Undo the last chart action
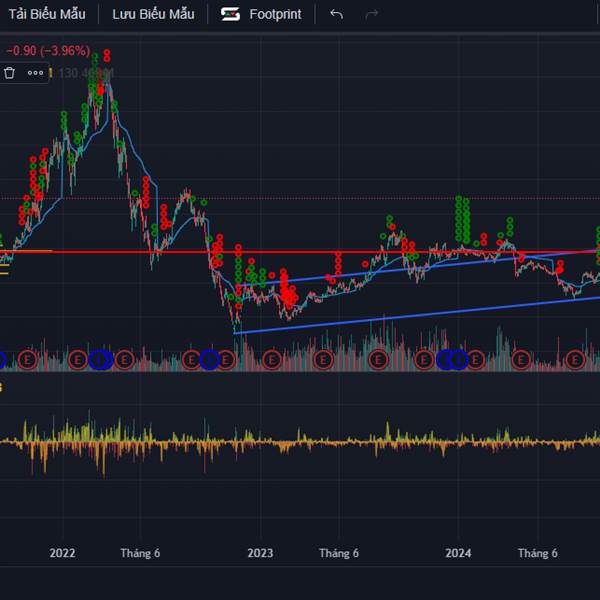The height and width of the screenshot is (600, 600). tap(336, 14)
